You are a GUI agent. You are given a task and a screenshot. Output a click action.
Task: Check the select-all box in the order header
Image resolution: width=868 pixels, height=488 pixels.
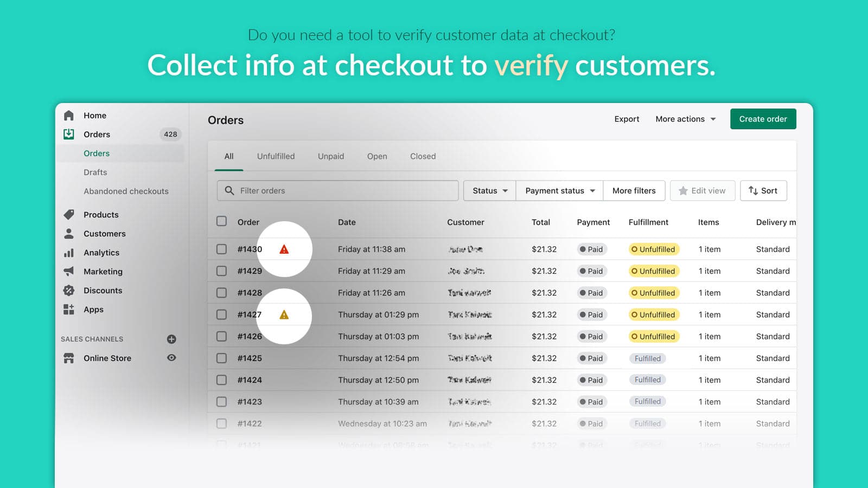221,221
